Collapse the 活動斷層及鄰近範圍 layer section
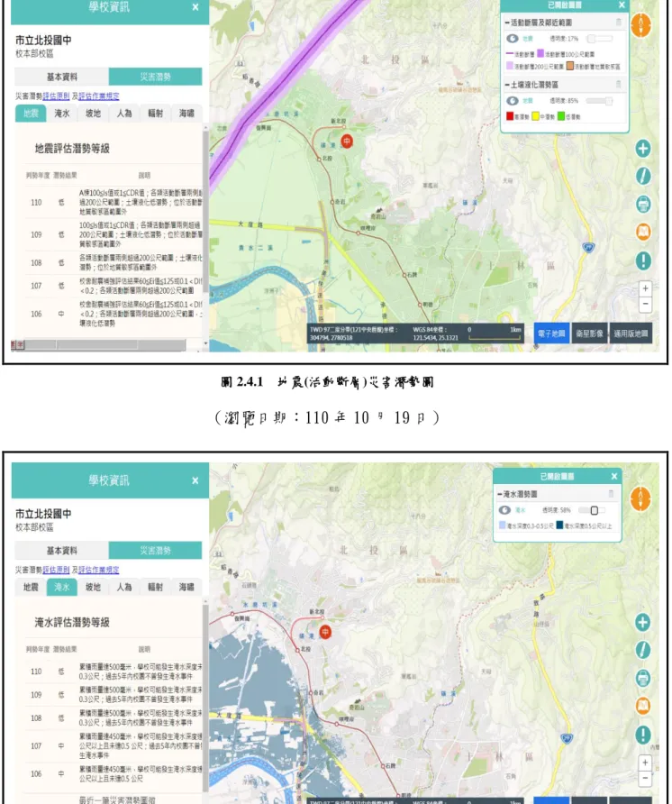 click(x=507, y=23)
